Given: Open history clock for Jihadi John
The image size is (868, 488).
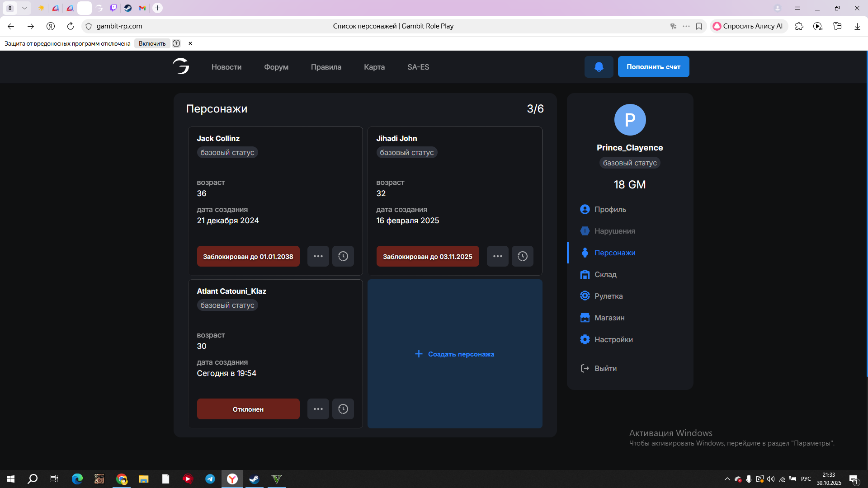Looking at the screenshot, I should coord(522,256).
